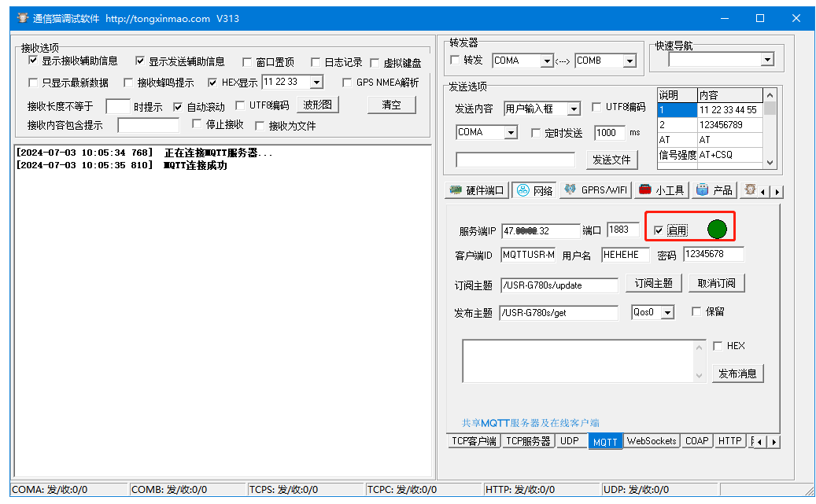Image resolution: width=816 pixels, height=504 pixels.
Task: Switch to the TCP客户端 tab
Action: pos(474,441)
